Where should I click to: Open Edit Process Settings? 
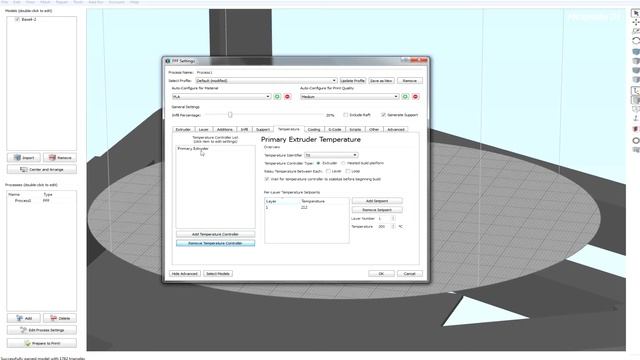tap(42, 330)
